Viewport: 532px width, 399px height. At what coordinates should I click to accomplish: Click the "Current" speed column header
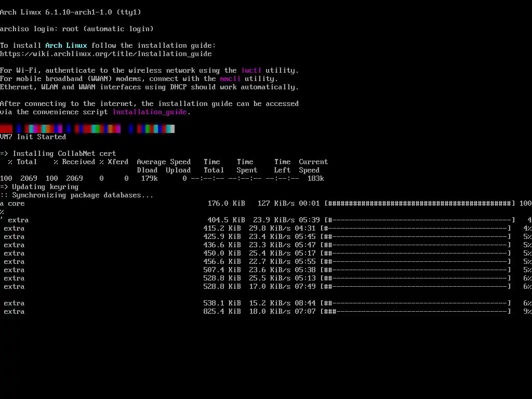point(313,162)
